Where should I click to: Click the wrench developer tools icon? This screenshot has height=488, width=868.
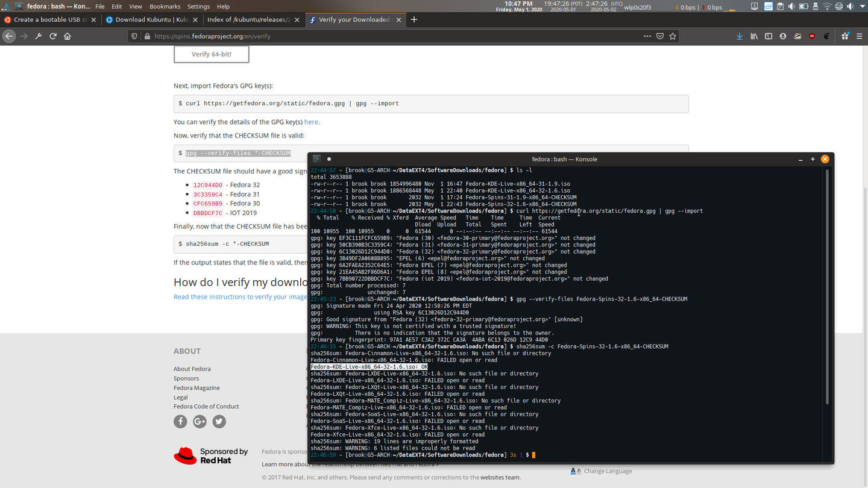pos(39,36)
